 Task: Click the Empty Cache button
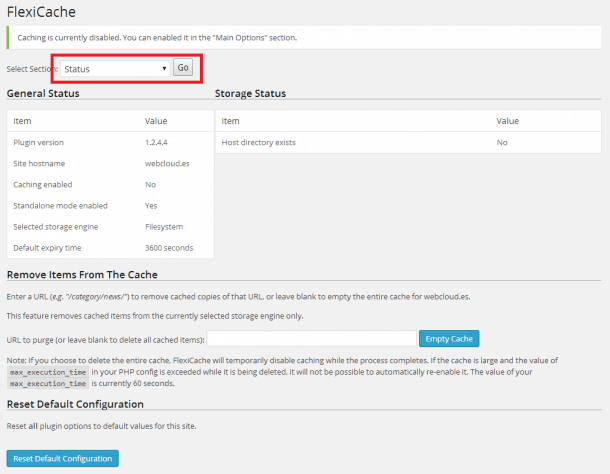click(x=449, y=338)
